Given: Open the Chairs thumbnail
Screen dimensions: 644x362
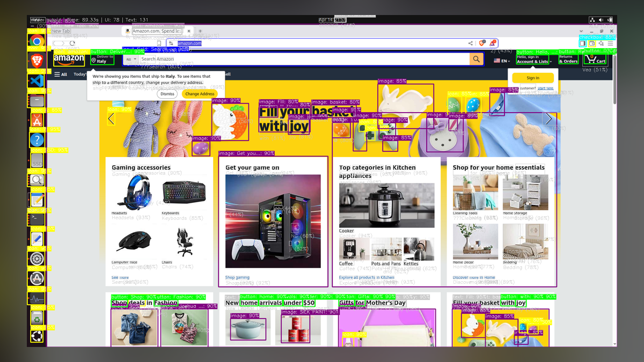Looking at the screenshot, I should [184, 242].
